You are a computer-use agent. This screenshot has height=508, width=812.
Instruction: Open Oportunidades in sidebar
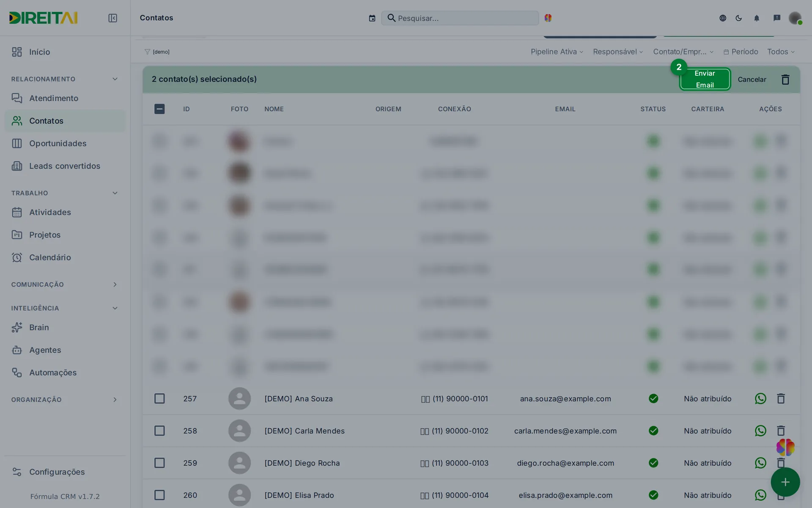(x=65, y=144)
